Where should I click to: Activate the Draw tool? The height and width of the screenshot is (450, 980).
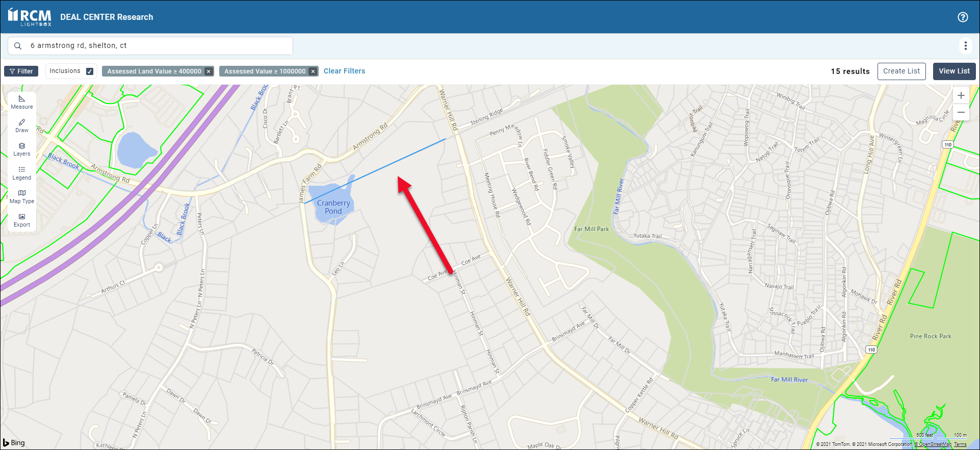point(22,126)
